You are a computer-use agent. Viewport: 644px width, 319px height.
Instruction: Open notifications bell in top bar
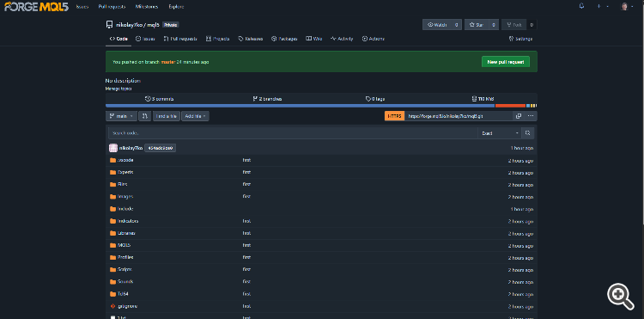(x=581, y=6)
